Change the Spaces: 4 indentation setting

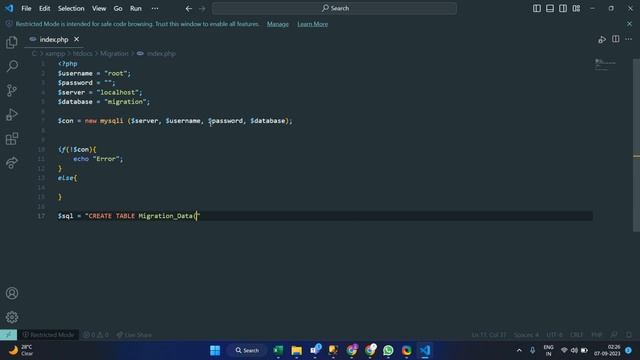tap(526, 335)
